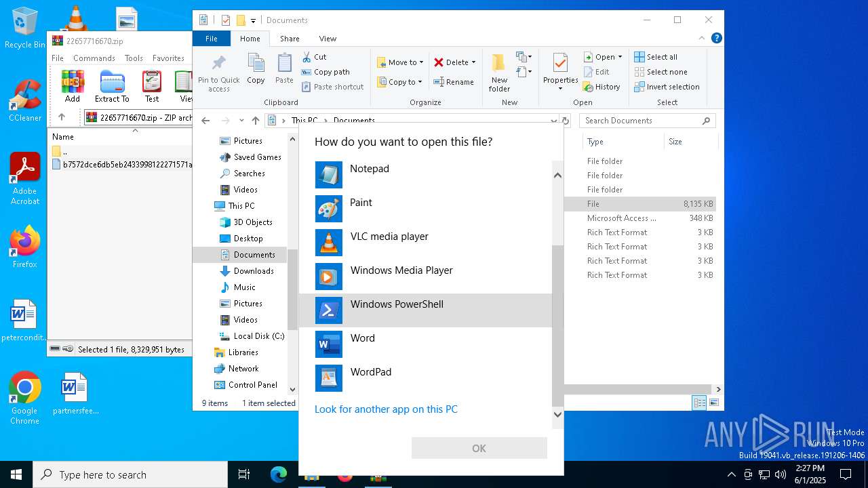The image size is (868, 488).
Task: Open the notification center icon
Action: click(846, 474)
